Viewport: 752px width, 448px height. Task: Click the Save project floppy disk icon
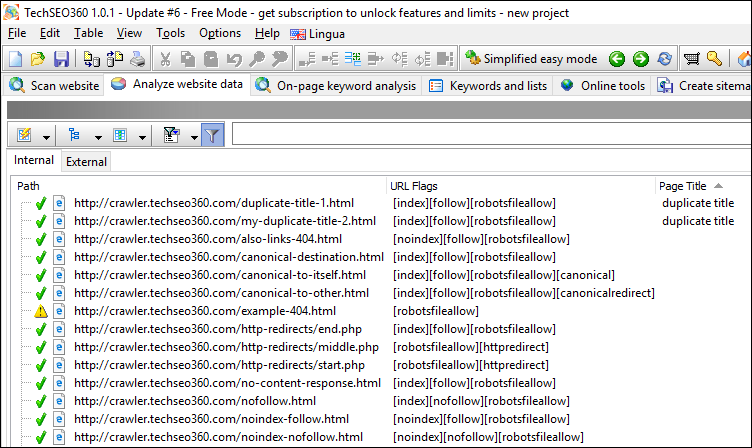[x=61, y=59]
